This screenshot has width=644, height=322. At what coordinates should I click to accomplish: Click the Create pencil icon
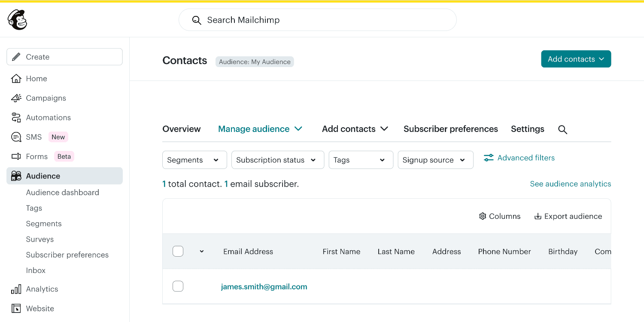pos(16,57)
